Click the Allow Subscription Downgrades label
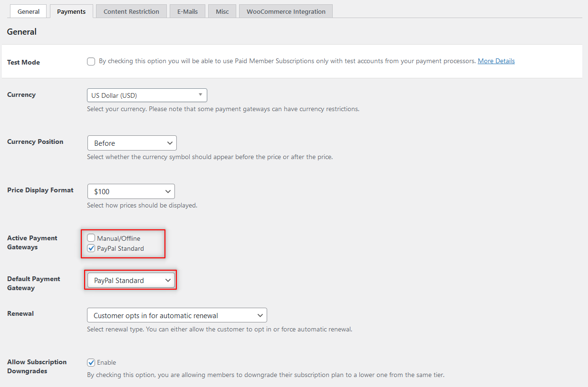The height and width of the screenshot is (387, 588). (x=37, y=366)
